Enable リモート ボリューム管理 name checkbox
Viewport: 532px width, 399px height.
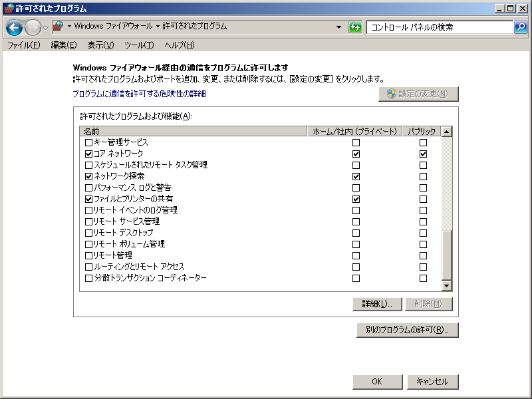(x=88, y=244)
